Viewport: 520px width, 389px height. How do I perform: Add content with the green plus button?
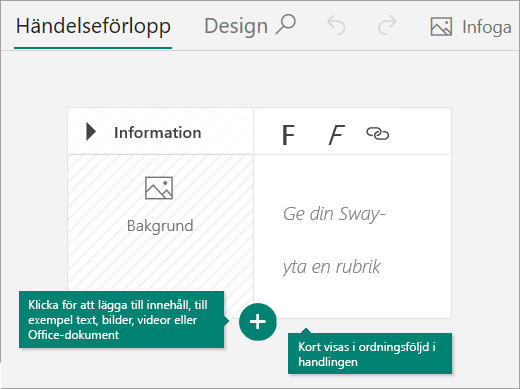point(258,322)
